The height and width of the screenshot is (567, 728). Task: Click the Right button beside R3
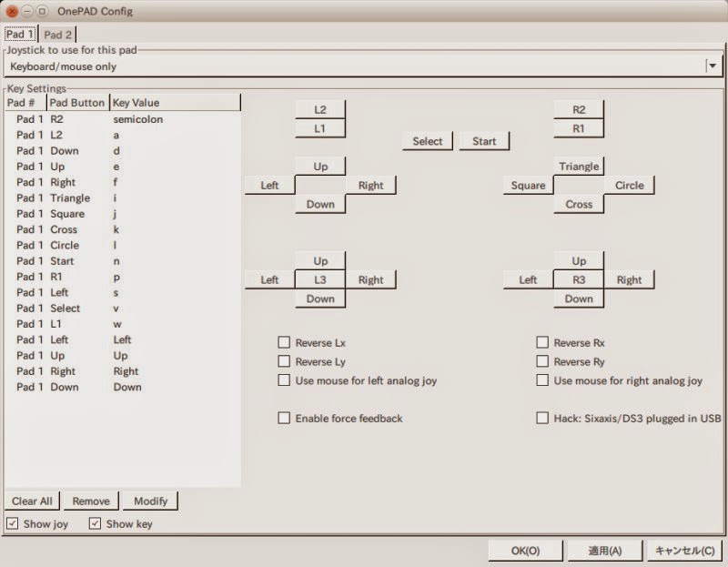pyautogui.click(x=630, y=280)
